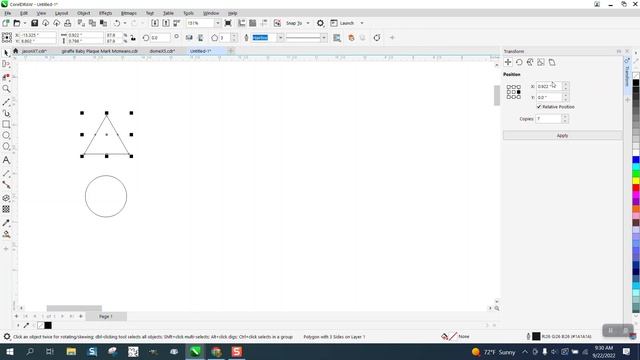Increase the X position stepper
The height and width of the screenshot is (360, 640).
pos(565,84)
